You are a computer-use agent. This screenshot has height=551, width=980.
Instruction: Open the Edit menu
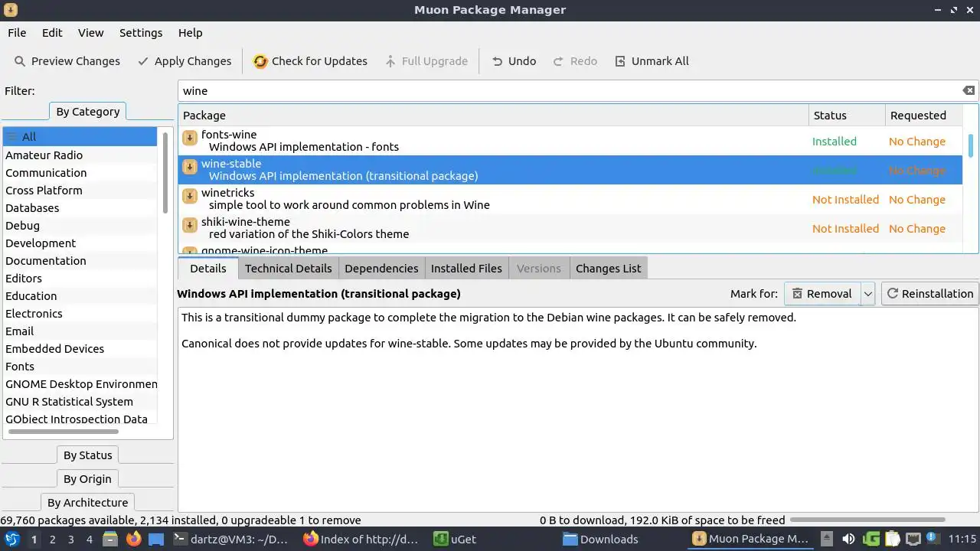tap(52, 33)
